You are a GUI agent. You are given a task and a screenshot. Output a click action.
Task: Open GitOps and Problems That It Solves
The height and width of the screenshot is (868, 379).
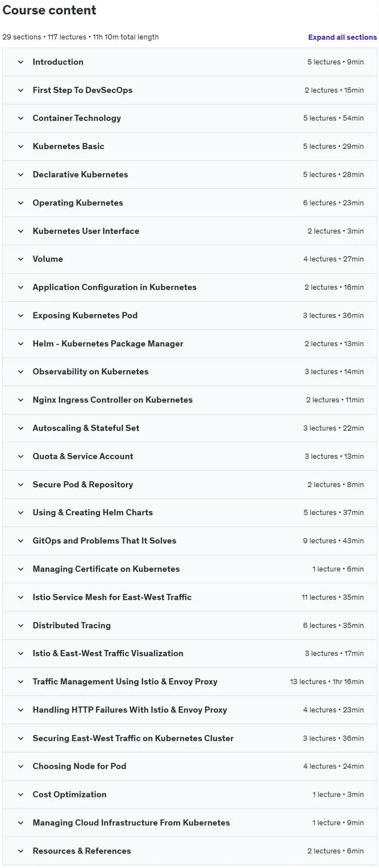(189, 541)
